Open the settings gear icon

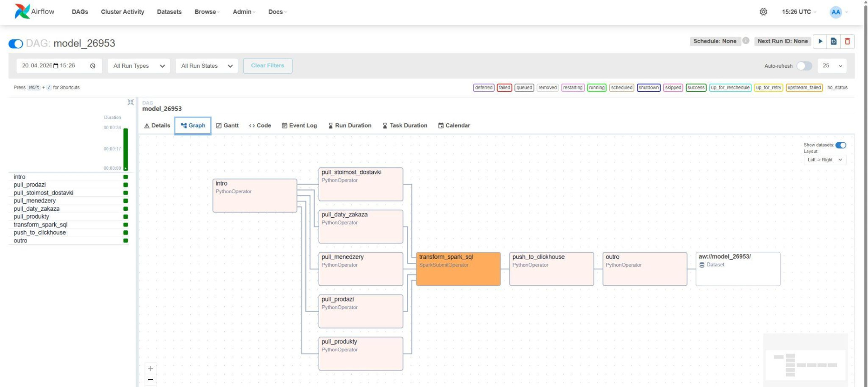(x=763, y=12)
